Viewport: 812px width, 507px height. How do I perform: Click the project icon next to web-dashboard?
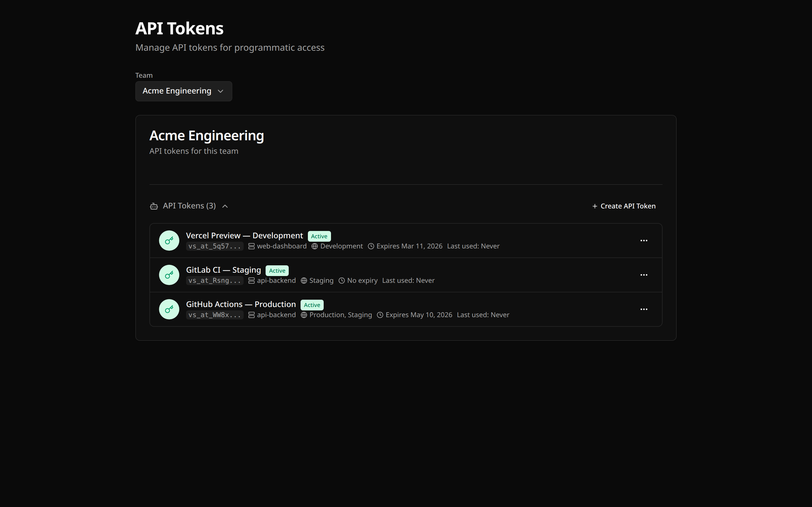(251, 246)
